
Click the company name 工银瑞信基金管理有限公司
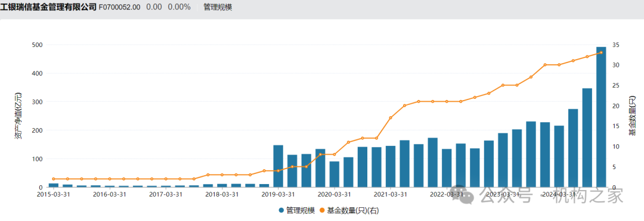(x=48, y=7)
